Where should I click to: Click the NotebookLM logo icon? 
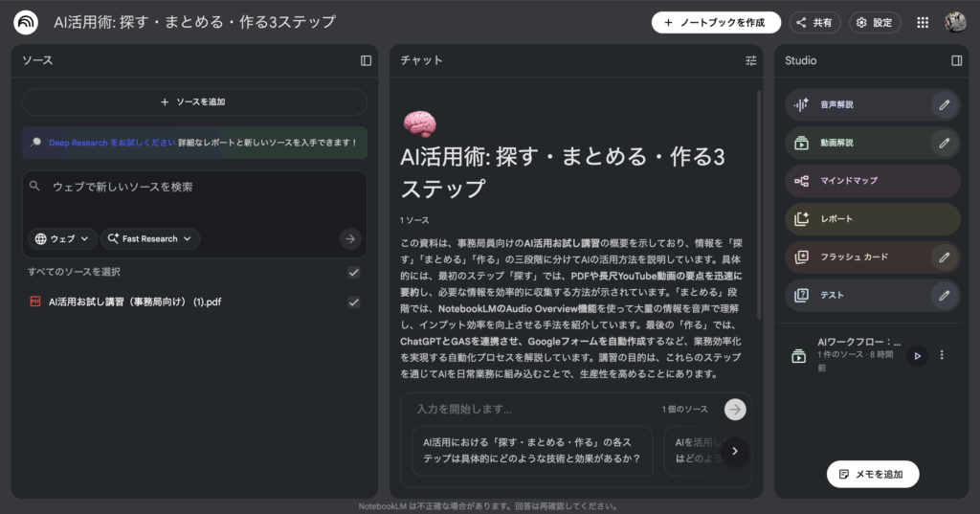point(27,22)
